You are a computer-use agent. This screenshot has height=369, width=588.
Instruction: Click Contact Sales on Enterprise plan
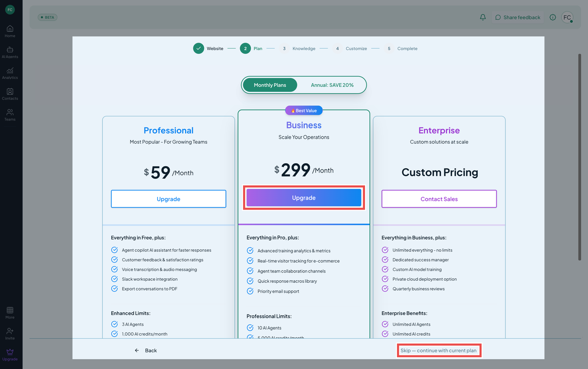[439, 199]
